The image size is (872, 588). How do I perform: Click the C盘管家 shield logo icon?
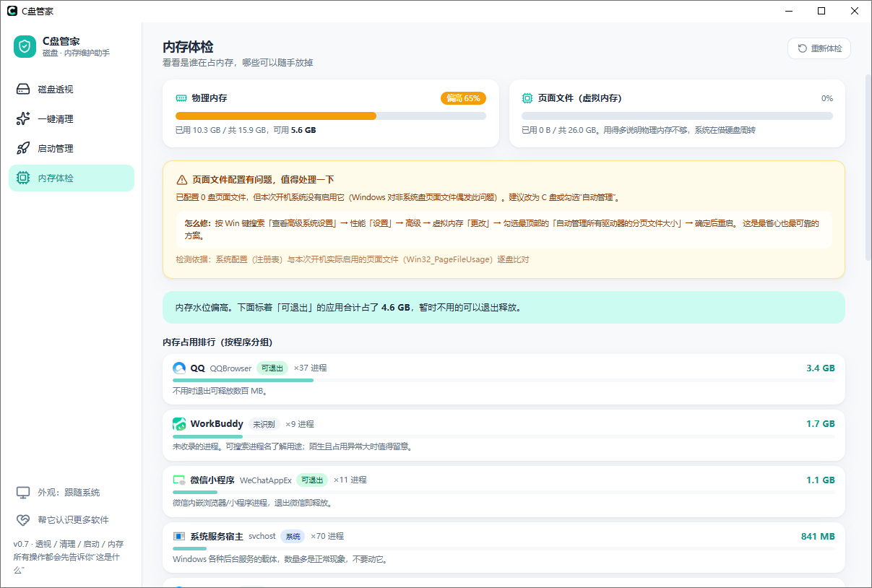tap(25, 46)
